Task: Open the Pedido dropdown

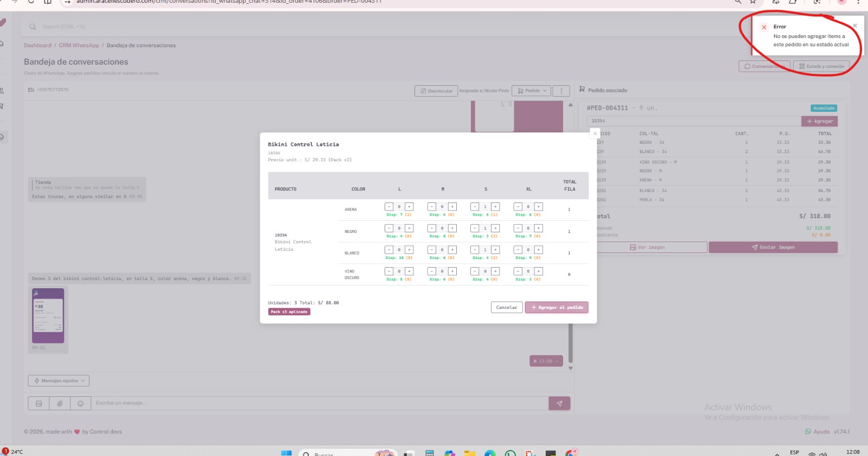Action: point(532,91)
